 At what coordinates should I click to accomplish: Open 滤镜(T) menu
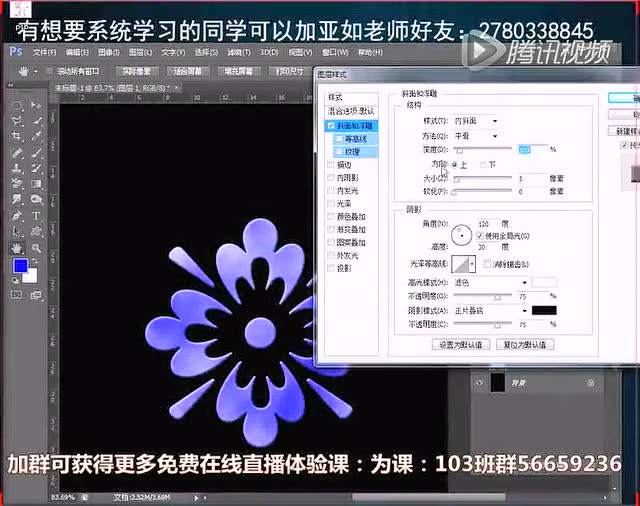coord(239,52)
